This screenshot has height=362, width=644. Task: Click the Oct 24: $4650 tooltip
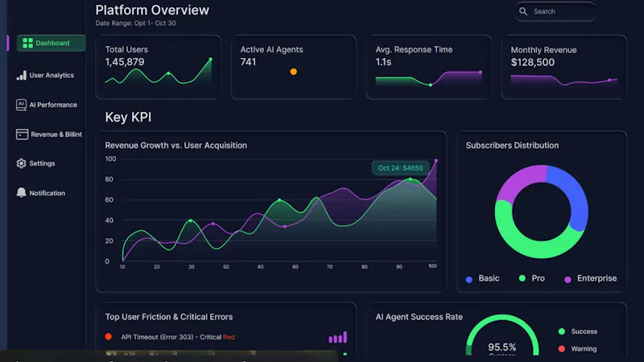click(400, 168)
